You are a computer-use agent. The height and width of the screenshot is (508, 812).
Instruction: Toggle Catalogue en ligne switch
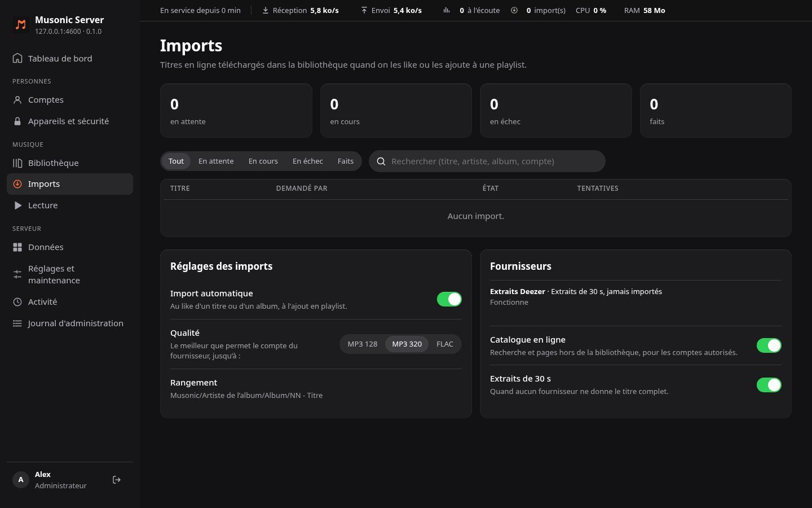(769, 345)
